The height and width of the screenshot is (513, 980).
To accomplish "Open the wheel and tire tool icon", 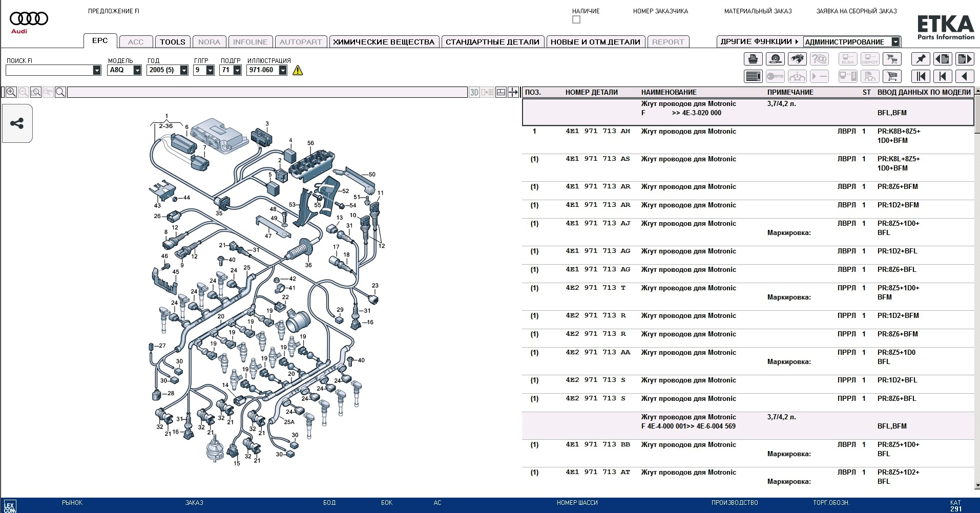I will click(775, 59).
